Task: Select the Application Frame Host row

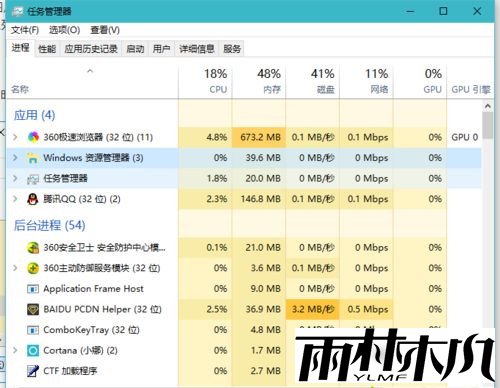Action: click(244, 289)
